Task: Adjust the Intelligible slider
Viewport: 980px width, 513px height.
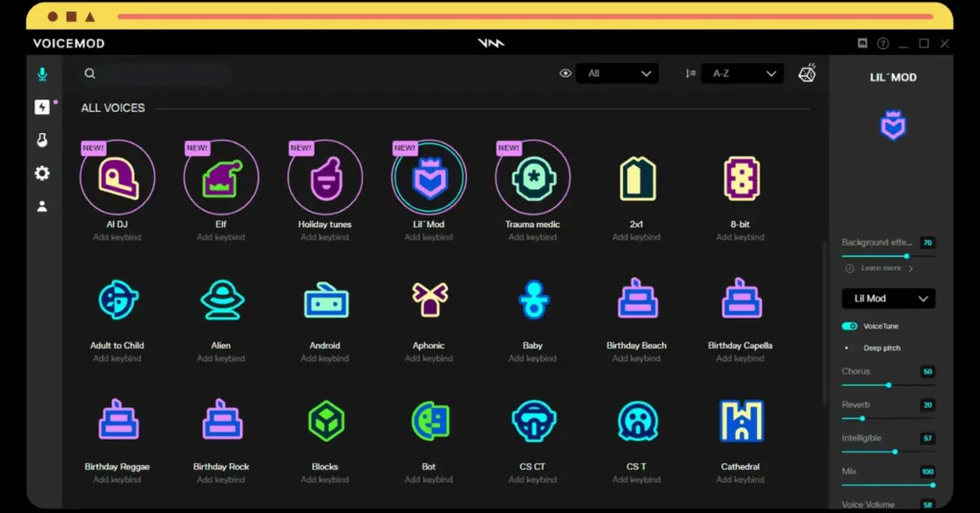Action: click(x=888, y=451)
